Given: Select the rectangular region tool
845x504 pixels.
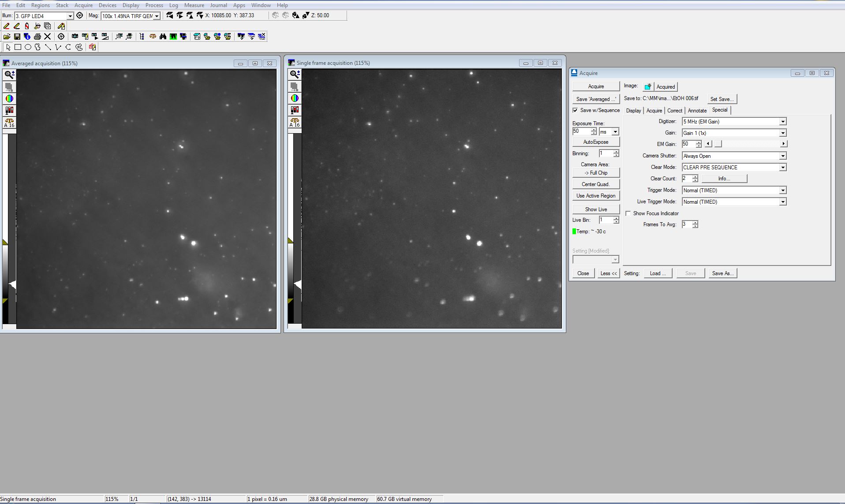Looking at the screenshot, I should 18,47.
